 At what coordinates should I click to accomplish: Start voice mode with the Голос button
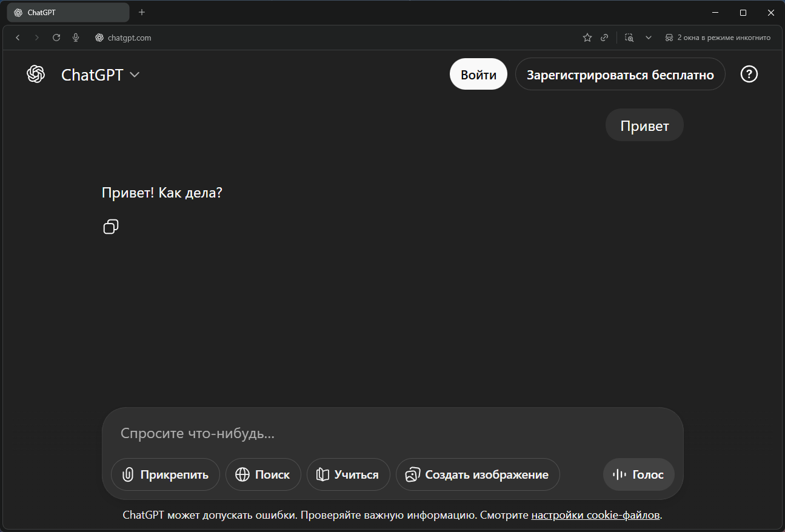638,474
